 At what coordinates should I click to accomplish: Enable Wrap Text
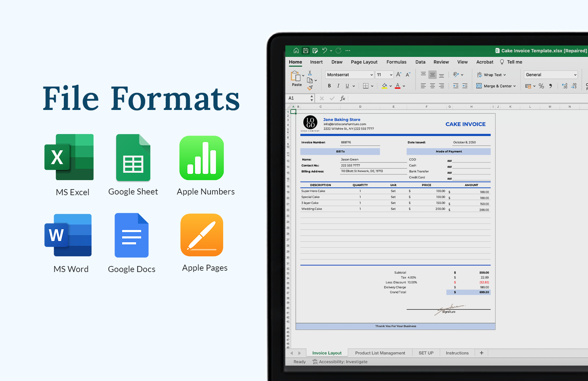point(491,75)
